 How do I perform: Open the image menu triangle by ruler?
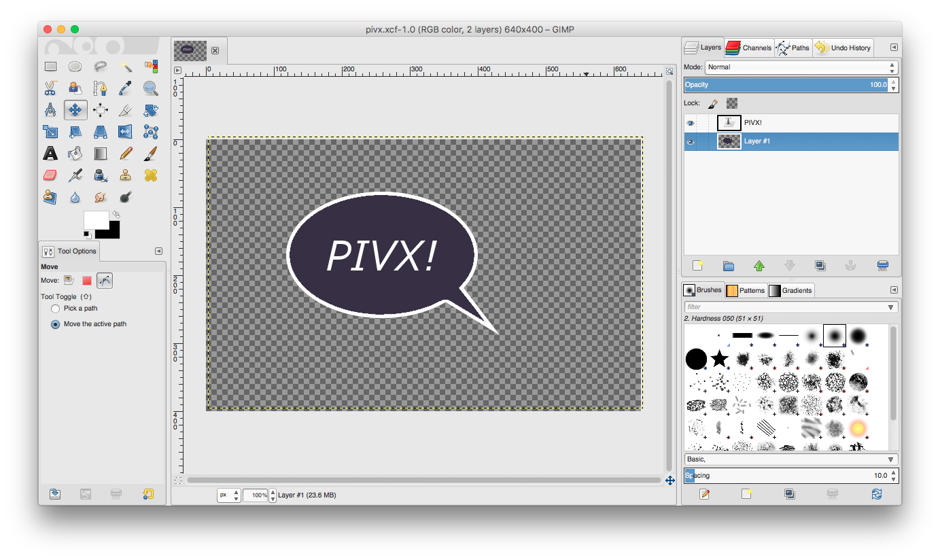coord(177,70)
